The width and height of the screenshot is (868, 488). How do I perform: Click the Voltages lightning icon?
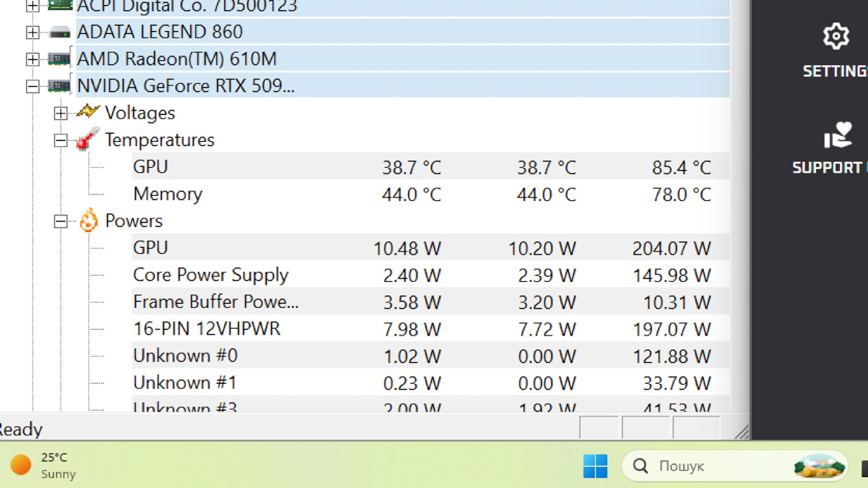[x=88, y=112]
